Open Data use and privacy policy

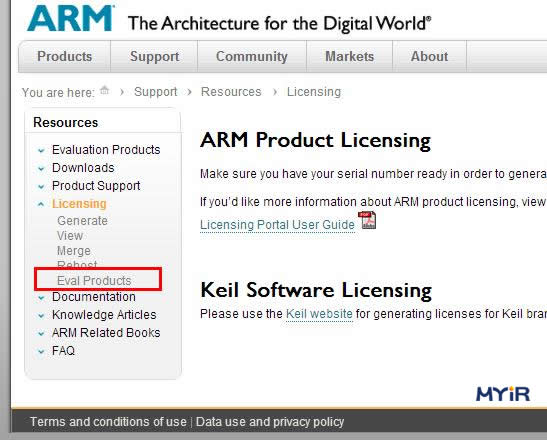click(270, 422)
